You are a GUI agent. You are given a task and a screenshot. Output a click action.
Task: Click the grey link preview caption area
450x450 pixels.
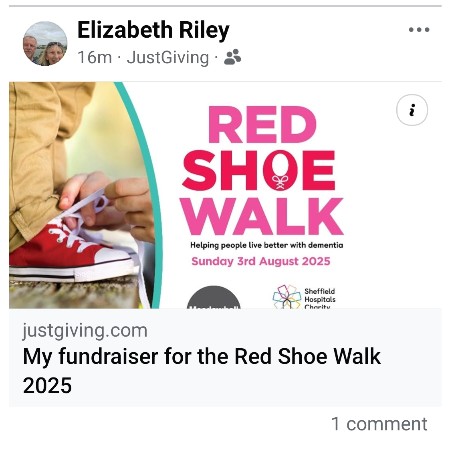coord(225,358)
